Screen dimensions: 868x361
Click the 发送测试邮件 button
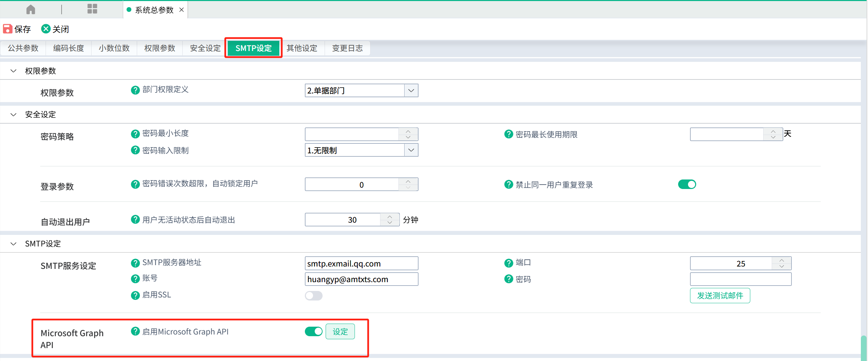point(720,295)
